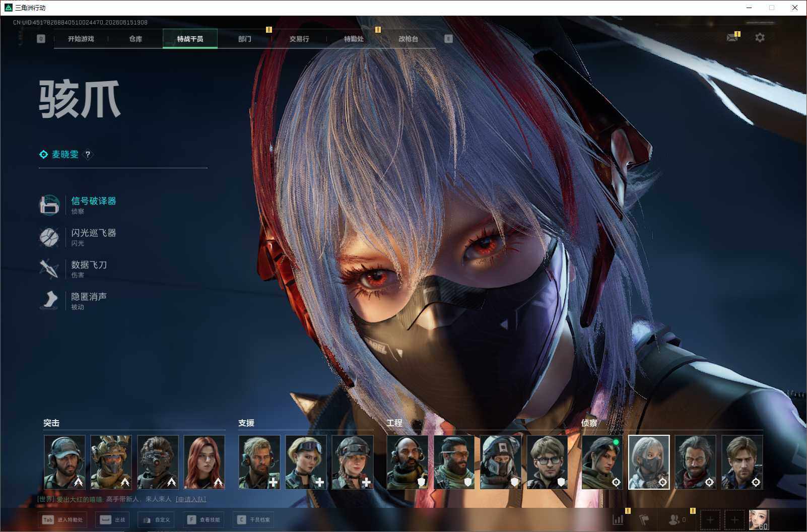The width and height of the screenshot is (807, 532).
Task: Click the E key icon right of tabs
Action: click(448, 39)
